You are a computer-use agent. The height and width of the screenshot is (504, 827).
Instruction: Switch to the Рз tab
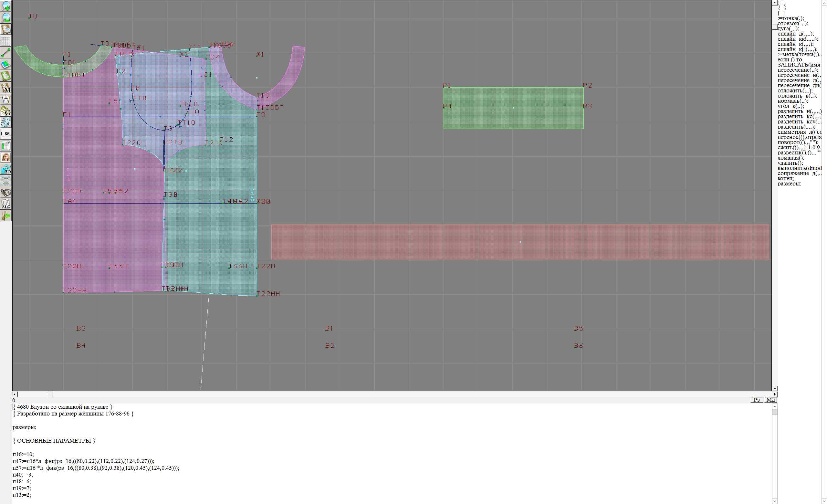point(757,399)
